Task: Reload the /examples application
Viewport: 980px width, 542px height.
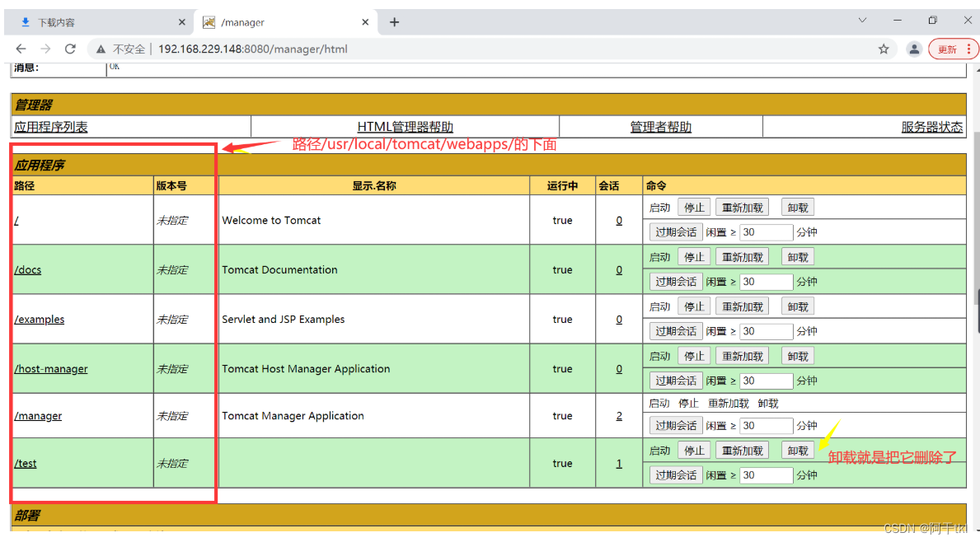Action: click(x=741, y=306)
